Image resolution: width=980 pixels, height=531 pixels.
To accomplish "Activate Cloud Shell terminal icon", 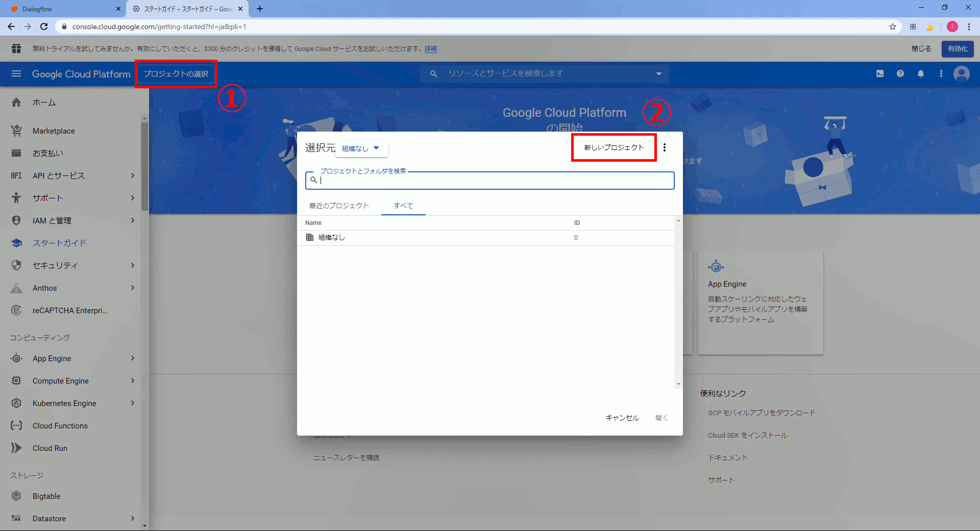I will click(x=880, y=74).
